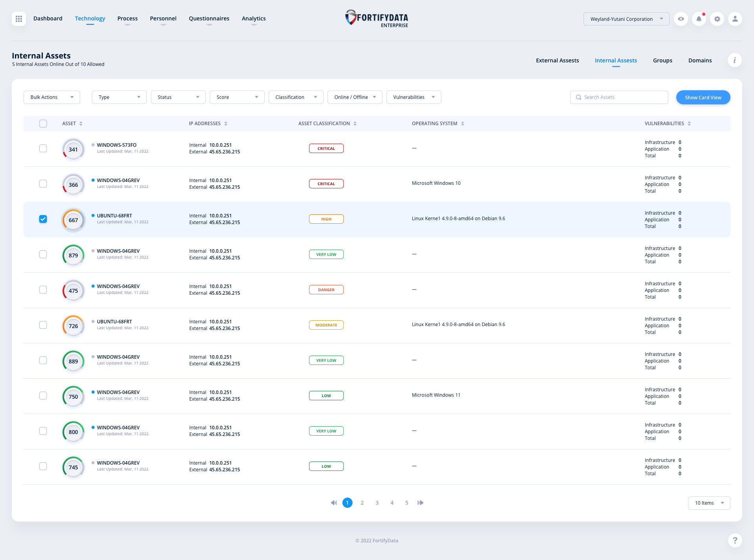Go to last page with double-arrow icon

pyautogui.click(x=421, y=503)
